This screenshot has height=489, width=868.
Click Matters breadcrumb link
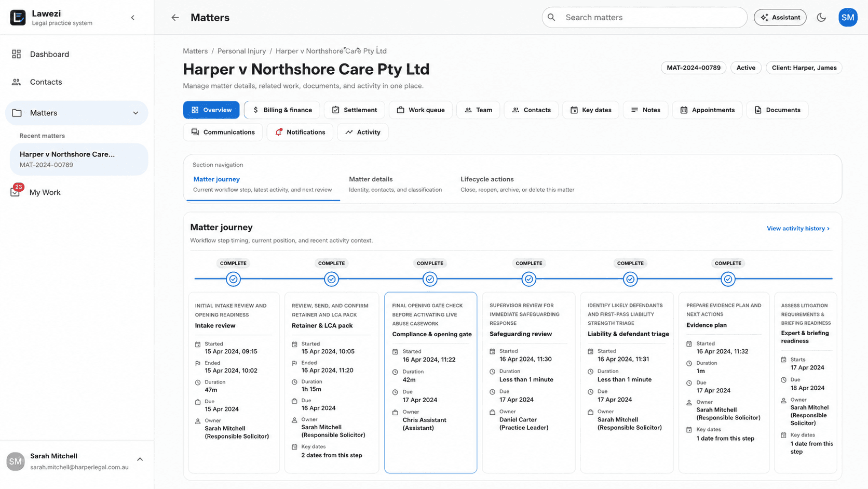tap(195, 51)
